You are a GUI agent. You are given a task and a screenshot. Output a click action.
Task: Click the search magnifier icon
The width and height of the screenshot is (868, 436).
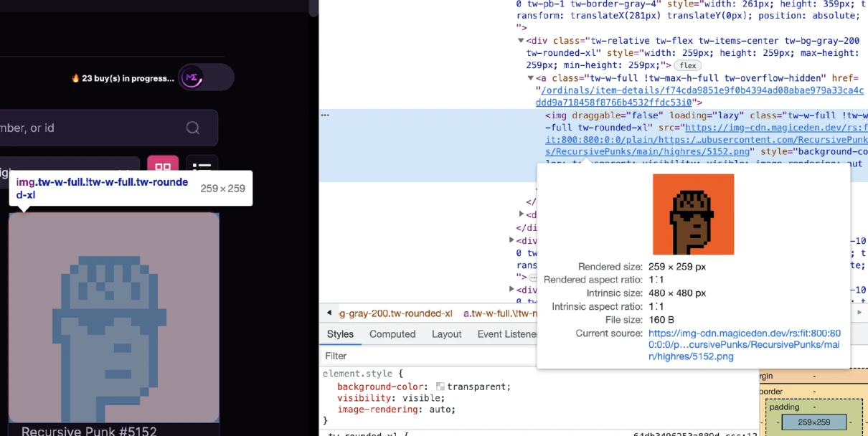[x=192, y=128]
